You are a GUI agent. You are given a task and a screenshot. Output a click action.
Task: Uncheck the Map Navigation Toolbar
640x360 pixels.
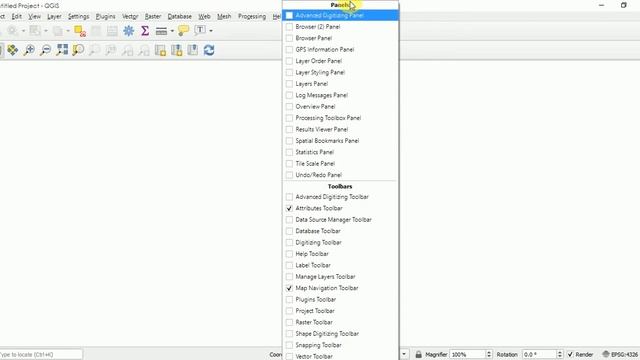pyautogui.click(x=340, y=288)
